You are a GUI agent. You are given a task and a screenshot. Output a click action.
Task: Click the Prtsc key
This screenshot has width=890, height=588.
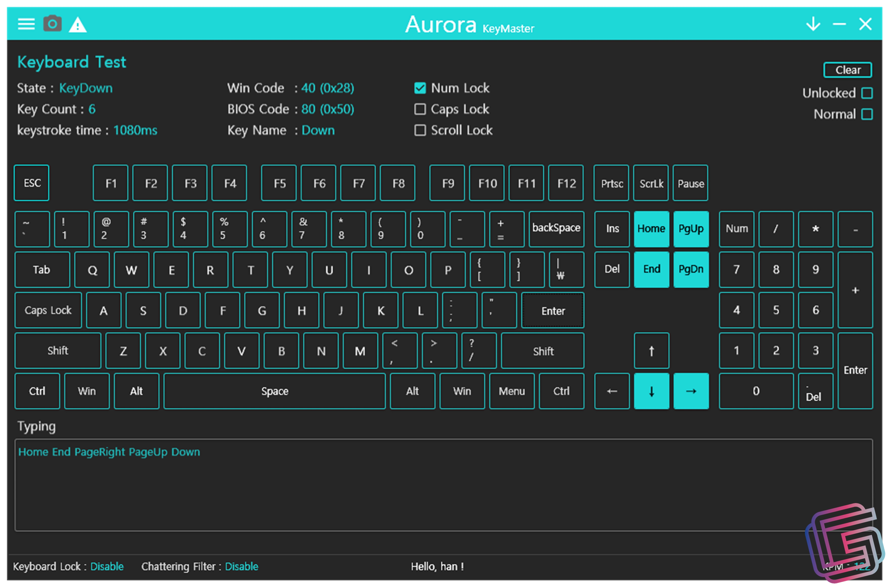611,183
